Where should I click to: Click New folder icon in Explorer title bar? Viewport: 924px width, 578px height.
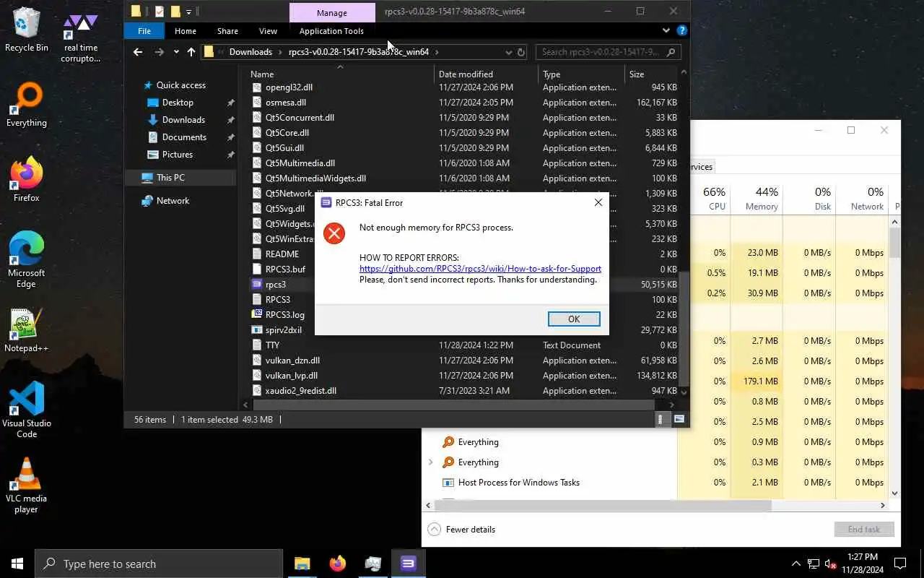(x=175, y=12)
